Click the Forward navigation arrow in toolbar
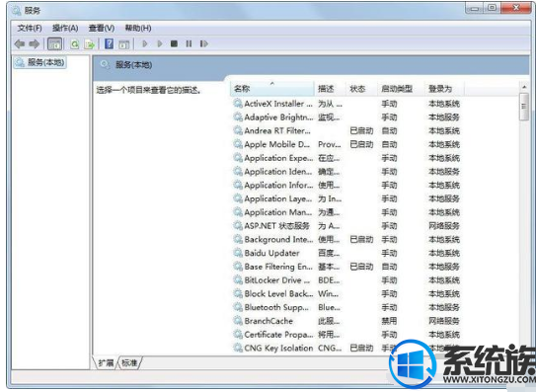Viewport: 536px width, 392px height. [35, 43]
